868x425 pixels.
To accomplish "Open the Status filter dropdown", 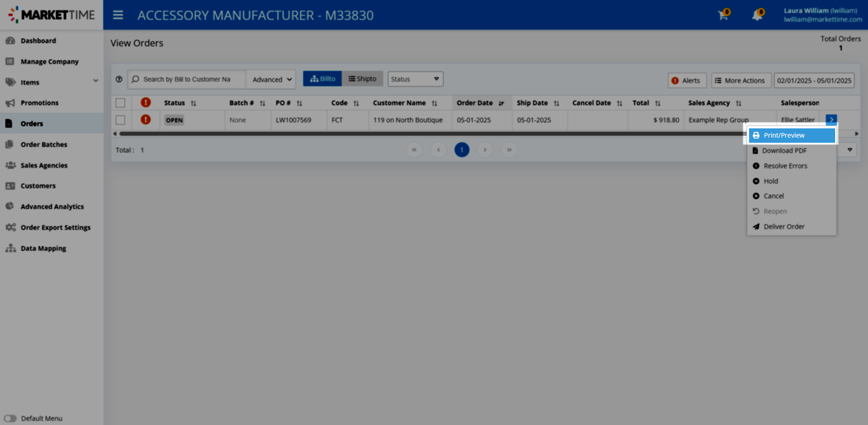I will tap(415, 79).
